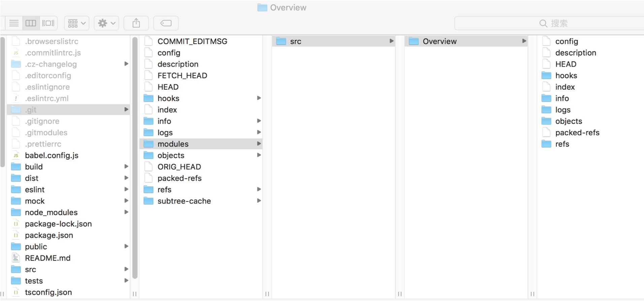Viewport: 644px width, 301px height.
Task: Switch to list view mode
Action: pos(14,23)
